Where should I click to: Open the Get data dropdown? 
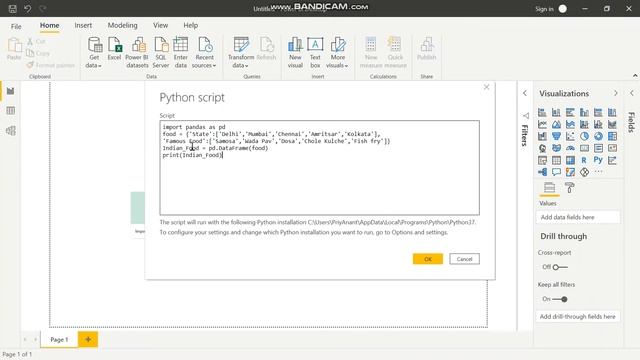click(x=94, y=53)
